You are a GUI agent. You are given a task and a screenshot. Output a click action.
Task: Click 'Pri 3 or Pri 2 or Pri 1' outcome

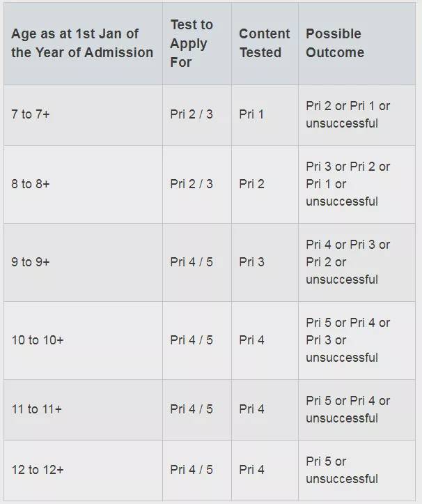pyautogui.click(x=347, y=184)
